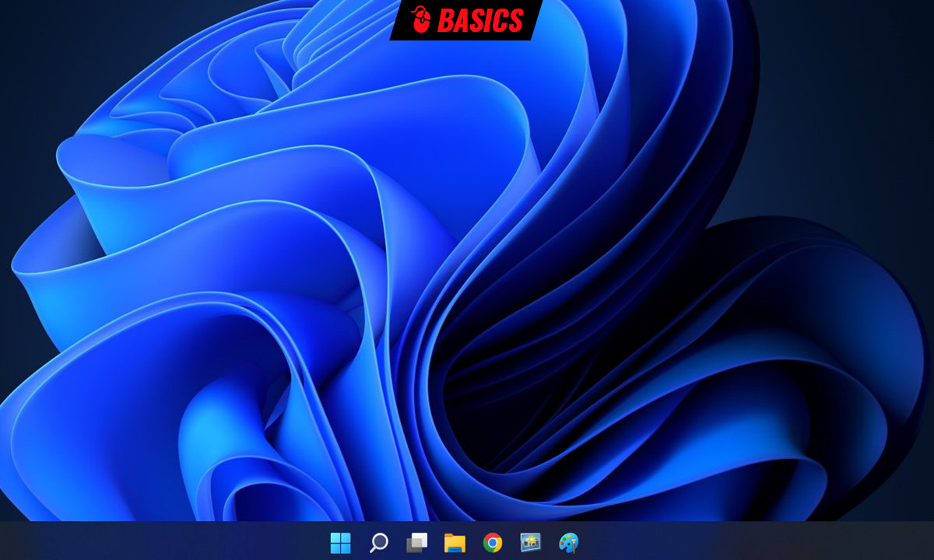
Task: Select the Chrome browser circle icon
Action: [x=493, y=542]
